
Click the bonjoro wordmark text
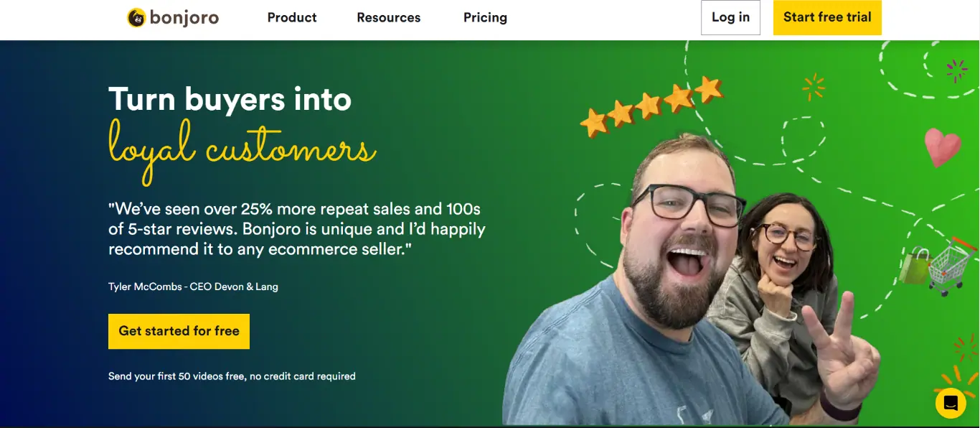184,18
